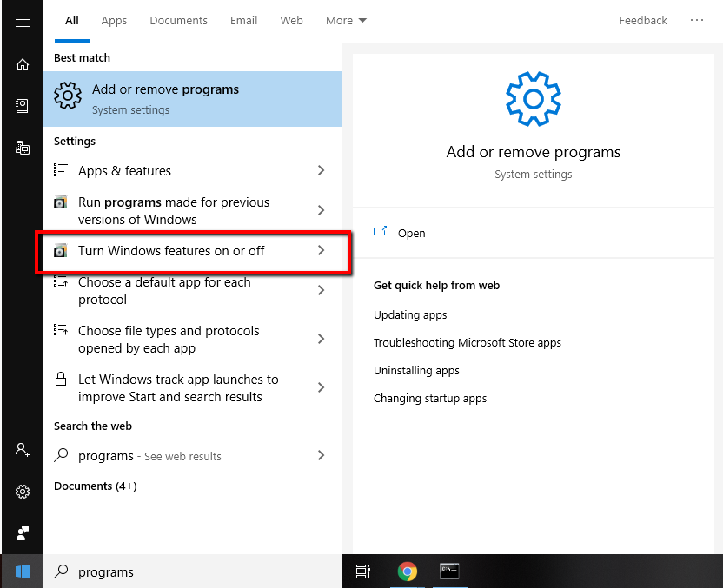Click the add account person icon

click(x=22, y=449)
